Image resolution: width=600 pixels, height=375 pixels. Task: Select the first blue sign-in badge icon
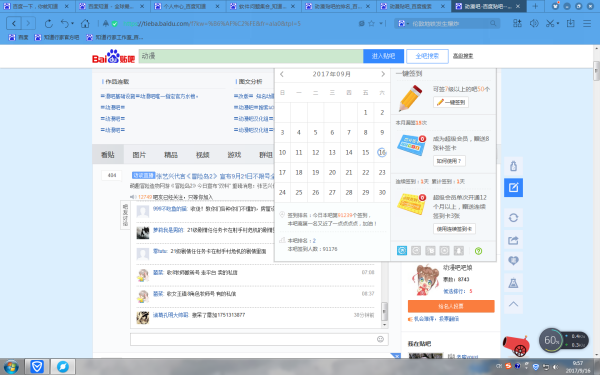(x=402, y=251)
